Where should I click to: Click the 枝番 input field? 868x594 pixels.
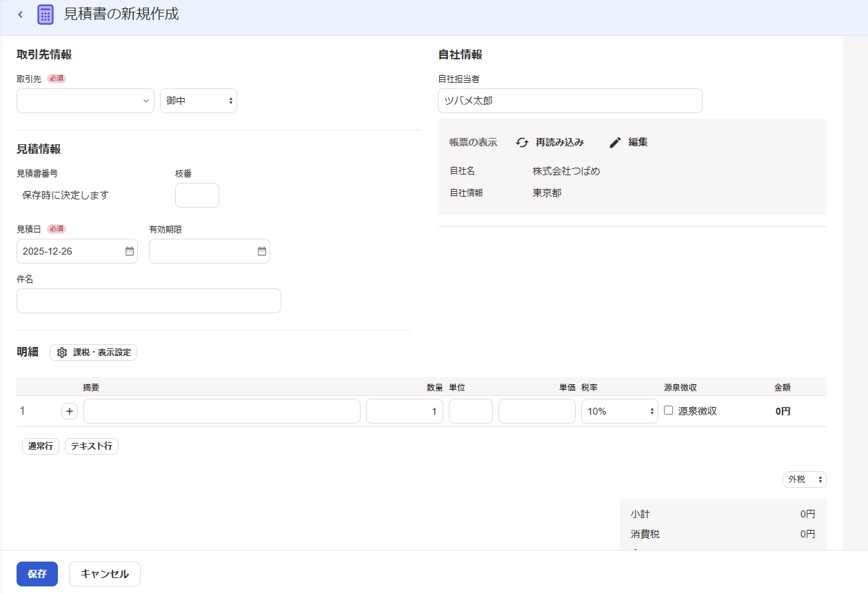point(197,195)
